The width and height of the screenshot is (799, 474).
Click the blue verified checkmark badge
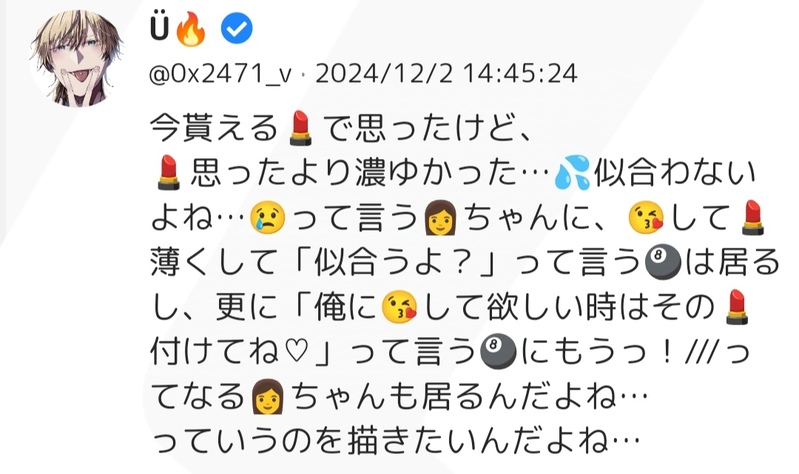point(236,29)
